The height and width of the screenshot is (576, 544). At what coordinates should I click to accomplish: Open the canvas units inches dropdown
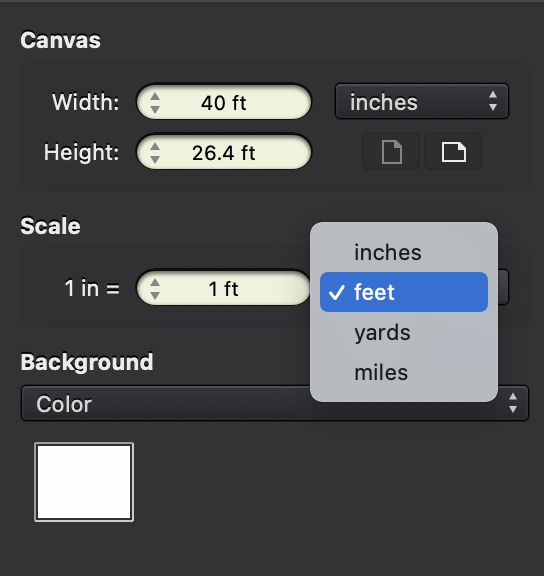pyautogui.click(x=422, y=101)
